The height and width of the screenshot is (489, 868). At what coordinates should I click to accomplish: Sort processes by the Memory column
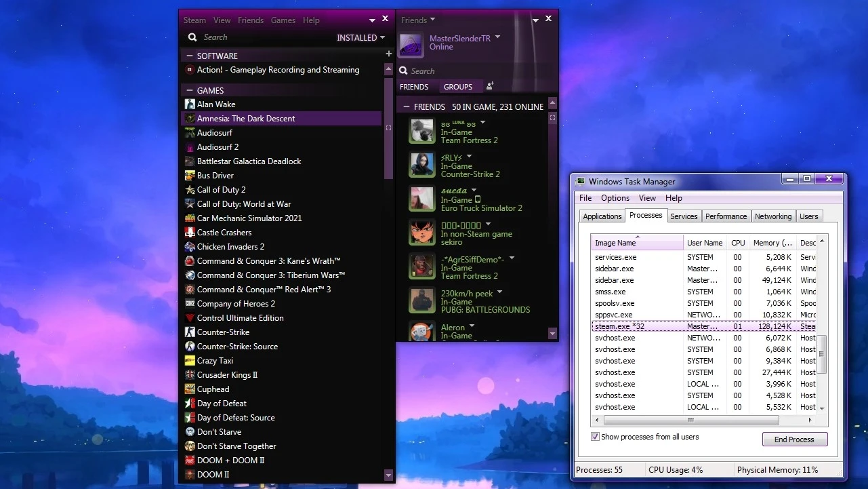772,243
